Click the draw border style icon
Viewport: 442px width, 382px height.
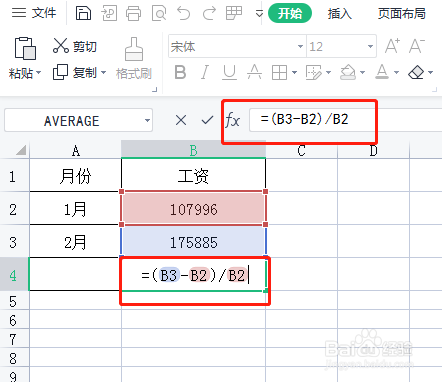click(x=314, y=72)
